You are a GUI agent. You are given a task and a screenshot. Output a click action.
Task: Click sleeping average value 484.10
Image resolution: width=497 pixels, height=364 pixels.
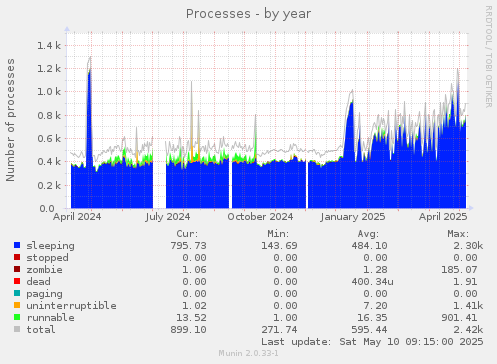point(369,246)
